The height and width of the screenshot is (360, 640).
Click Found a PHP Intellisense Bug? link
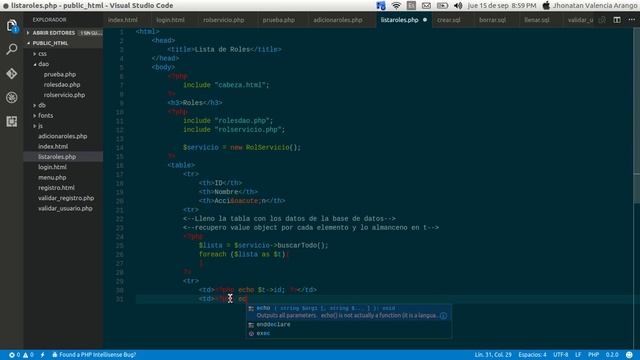pos(94,355)
